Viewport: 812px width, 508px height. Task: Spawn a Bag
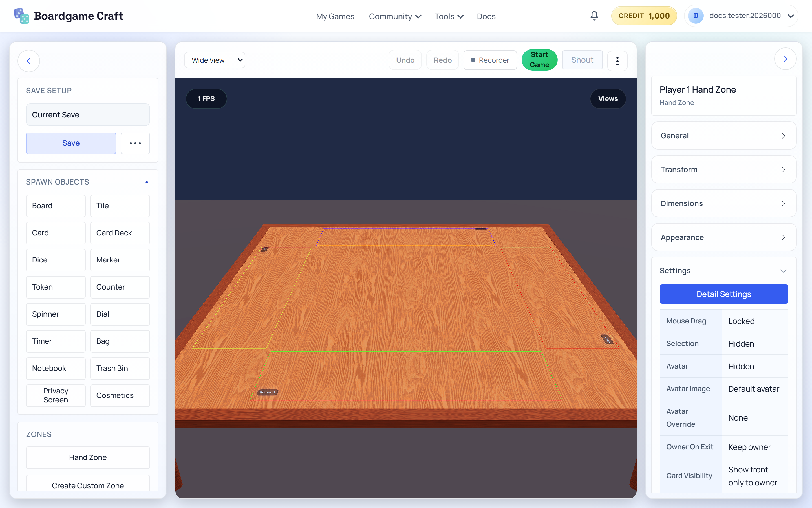click(x=120, y=341)
